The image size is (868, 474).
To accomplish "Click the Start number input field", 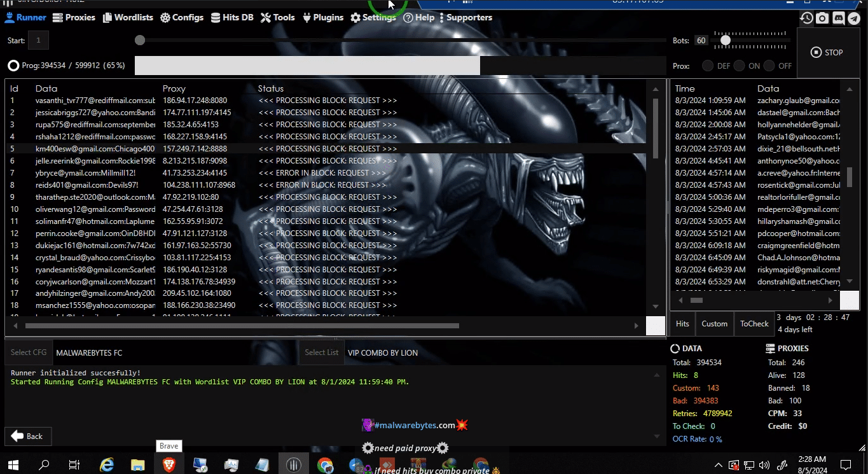I will (x=38, y=41).
